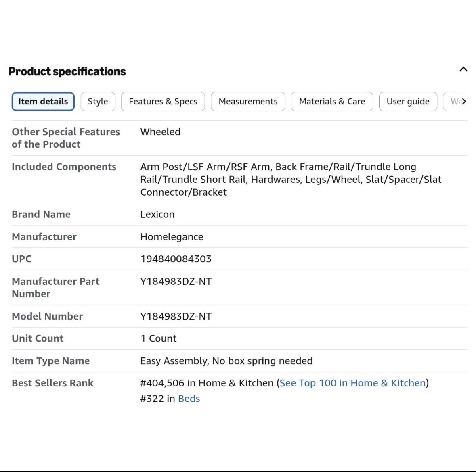Click the Homelegance manufacturer value
476x472 pixels.
click(x=172, y=237)
